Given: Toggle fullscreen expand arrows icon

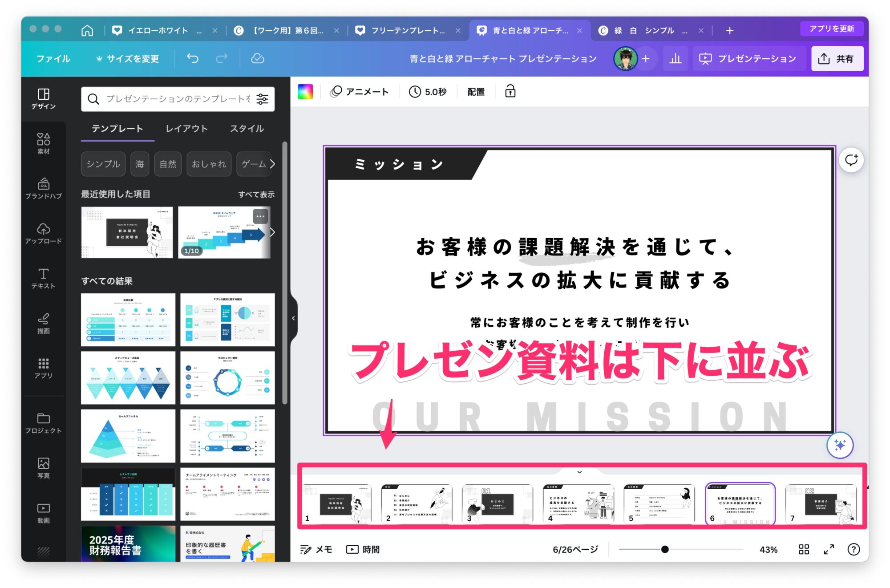Looking at the screenshot, I should click(829, 549).
